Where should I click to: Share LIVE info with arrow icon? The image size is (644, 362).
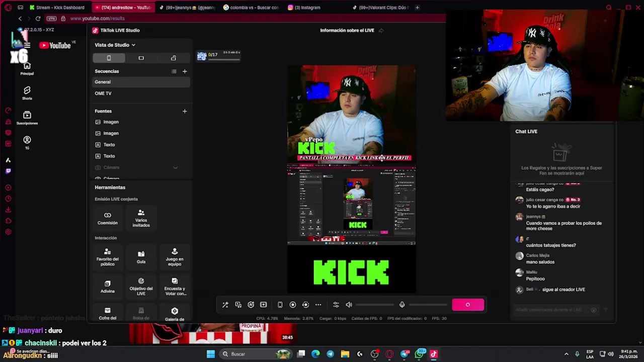(x=381, y=30)
